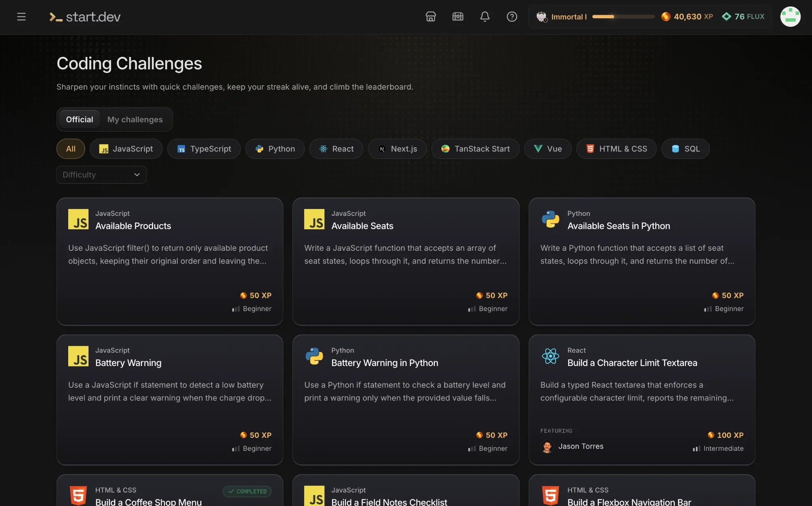
Task: Click the 76 FLUX diamond counter
Action: (x=743, y=17)
